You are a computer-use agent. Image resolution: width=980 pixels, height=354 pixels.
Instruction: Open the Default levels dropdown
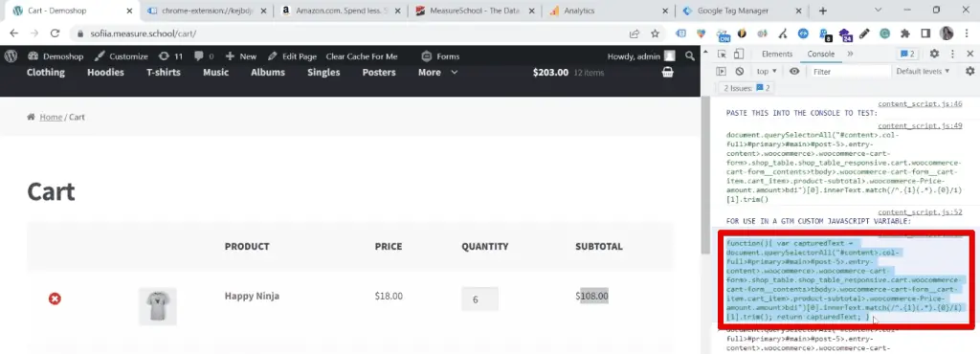923,71
